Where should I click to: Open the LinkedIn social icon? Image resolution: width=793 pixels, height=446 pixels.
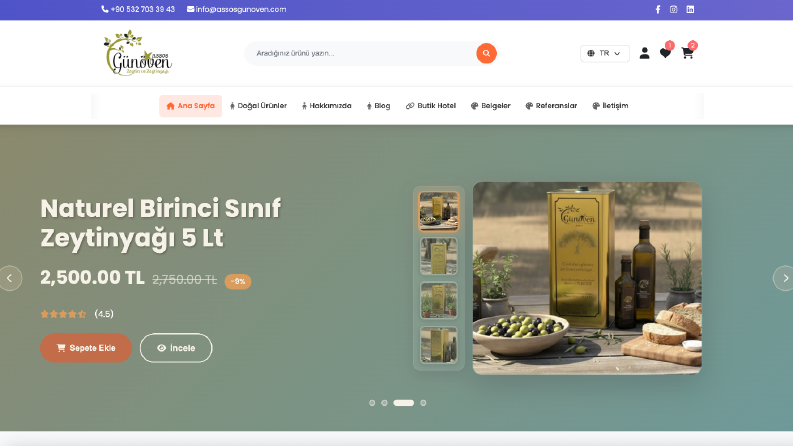pyautogui.click(x=690, y=9)
